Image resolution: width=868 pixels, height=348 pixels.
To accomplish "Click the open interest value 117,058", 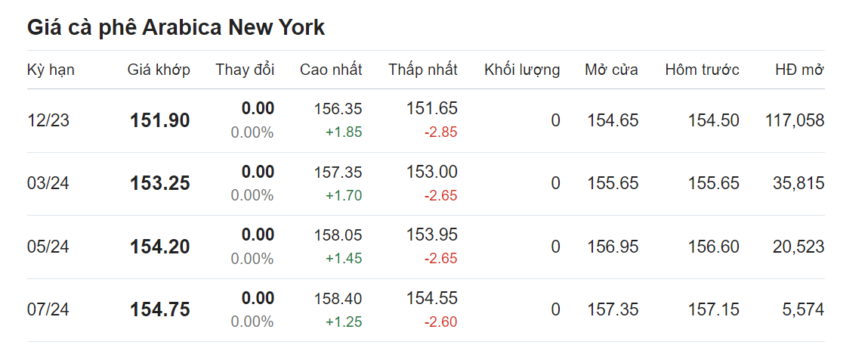I will 793,120.
